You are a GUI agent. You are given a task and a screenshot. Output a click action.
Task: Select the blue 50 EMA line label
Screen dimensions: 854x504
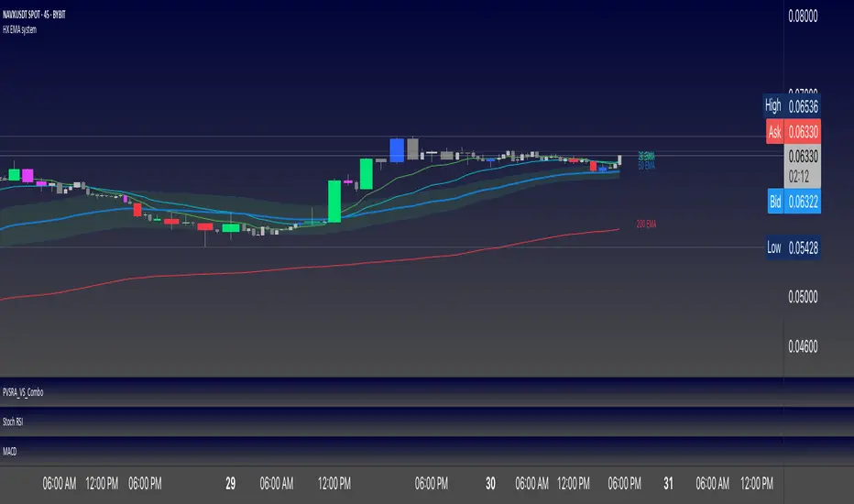(x=647, y=166)
